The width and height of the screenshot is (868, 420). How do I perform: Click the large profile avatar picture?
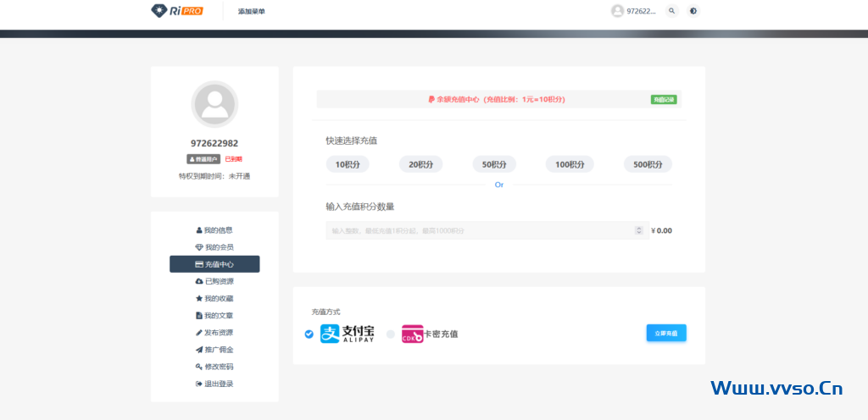pyautogui.click(x=214, y=104)
